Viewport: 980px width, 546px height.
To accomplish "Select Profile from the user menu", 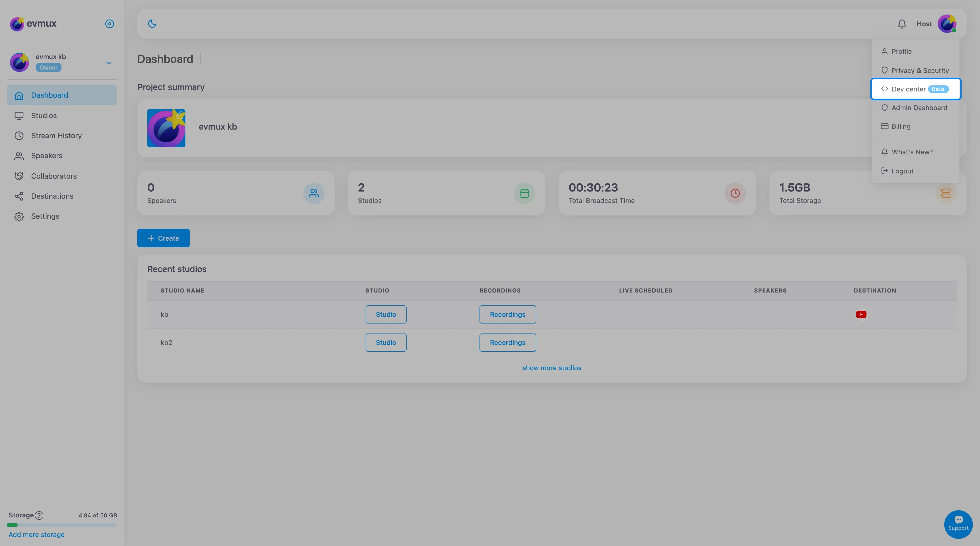I will (x=916, y=51).
